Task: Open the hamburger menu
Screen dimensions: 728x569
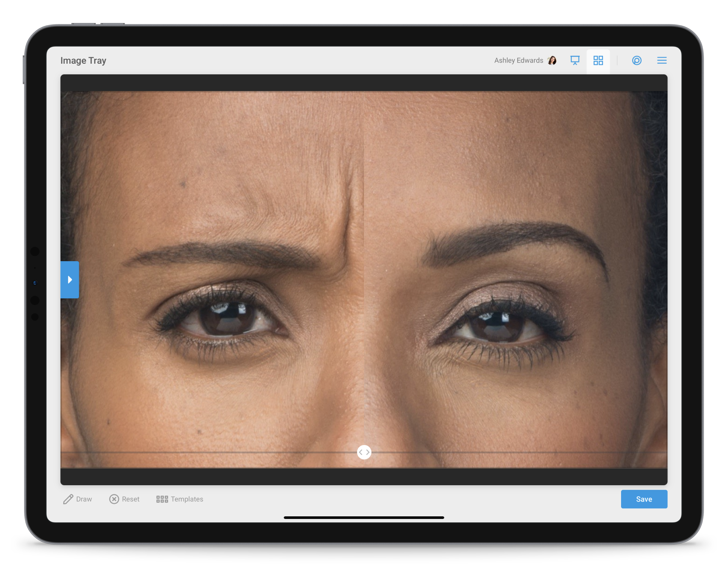Action: tap(662, 61)
